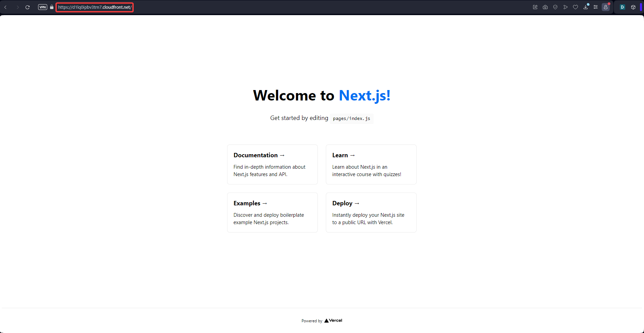The width and height of the screenshot is (644, 333).
Task: Open the Deploy card
Action: click(x=371, y=213)
